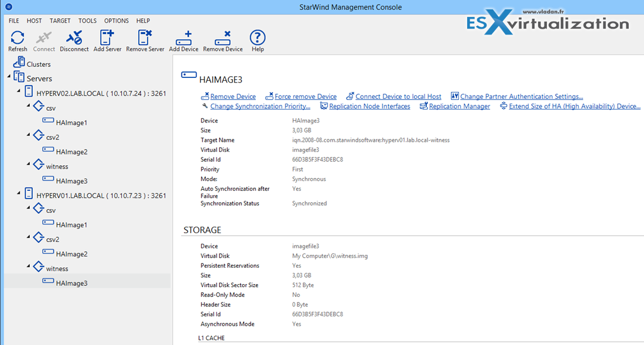The image size is (644, 345).
Task: Select the Clusters tree item
Action: point(39,64)
